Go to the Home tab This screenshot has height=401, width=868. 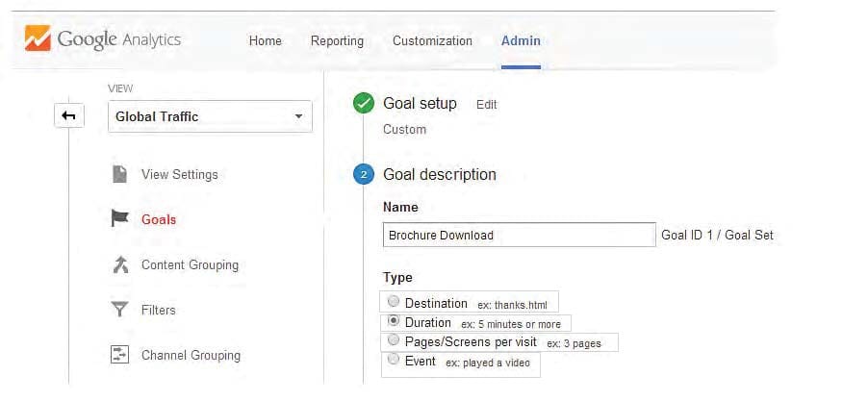[266, 41]
